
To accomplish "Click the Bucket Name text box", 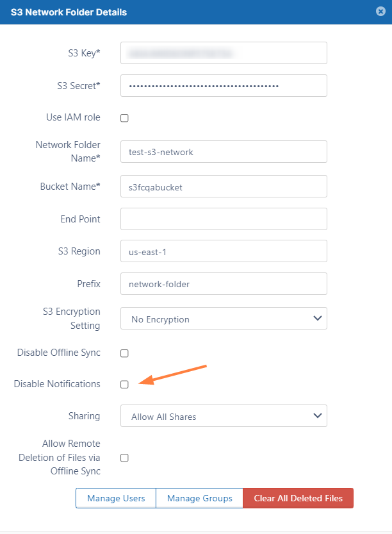I will click(x=224, y=186).
